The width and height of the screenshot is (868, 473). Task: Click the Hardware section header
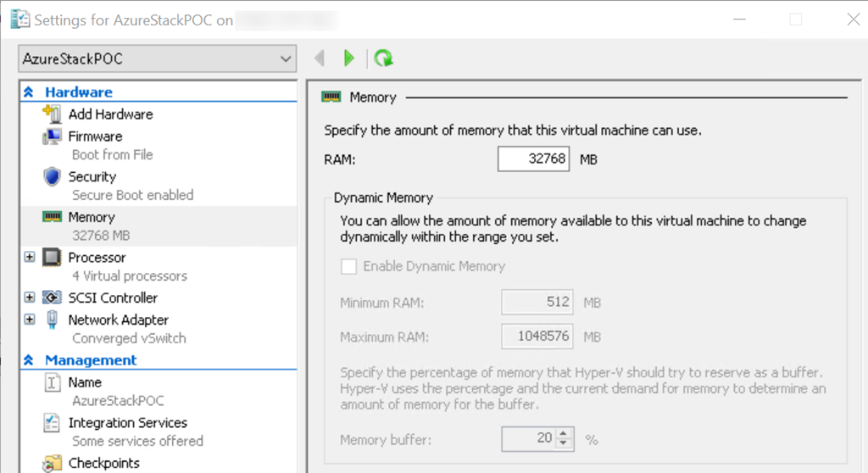point(79,92)
